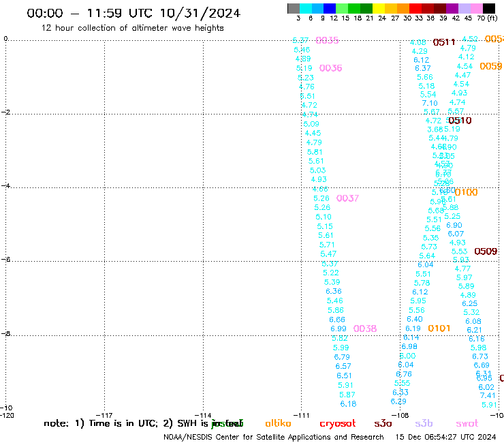This screenshot has height=443, width=504.
Task: Select the black swatch ending the legend
Action: point(489,8)
